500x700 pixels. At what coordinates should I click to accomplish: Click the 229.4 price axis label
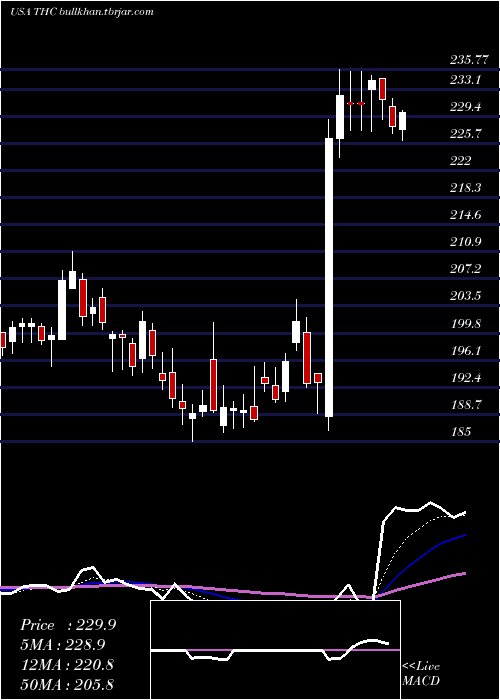[x=467, y=107]
